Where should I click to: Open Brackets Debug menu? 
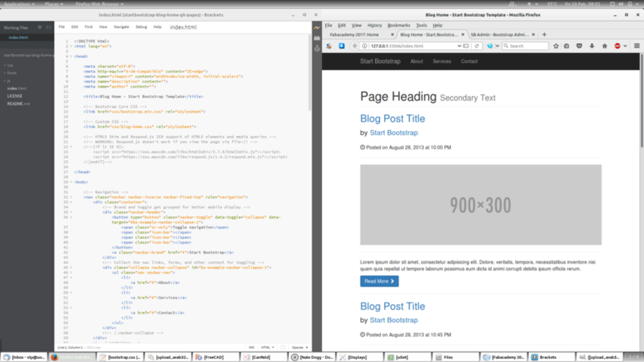pos(142,27)
